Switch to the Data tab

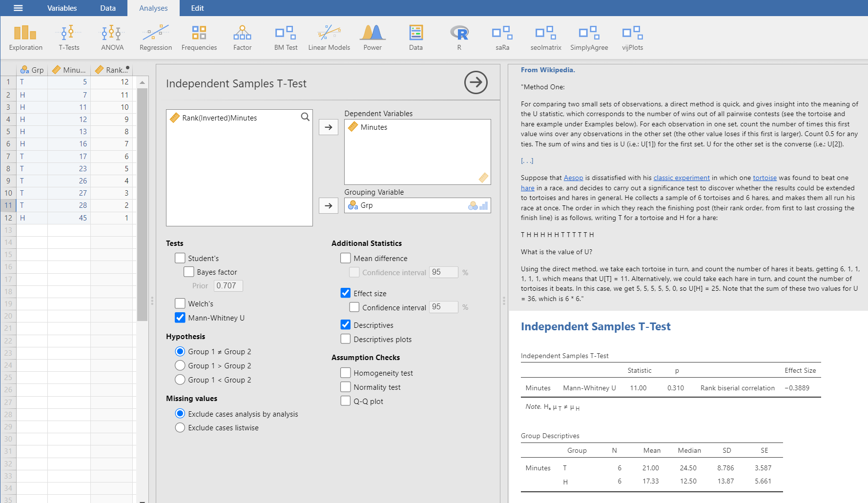(x=108, y=8)
